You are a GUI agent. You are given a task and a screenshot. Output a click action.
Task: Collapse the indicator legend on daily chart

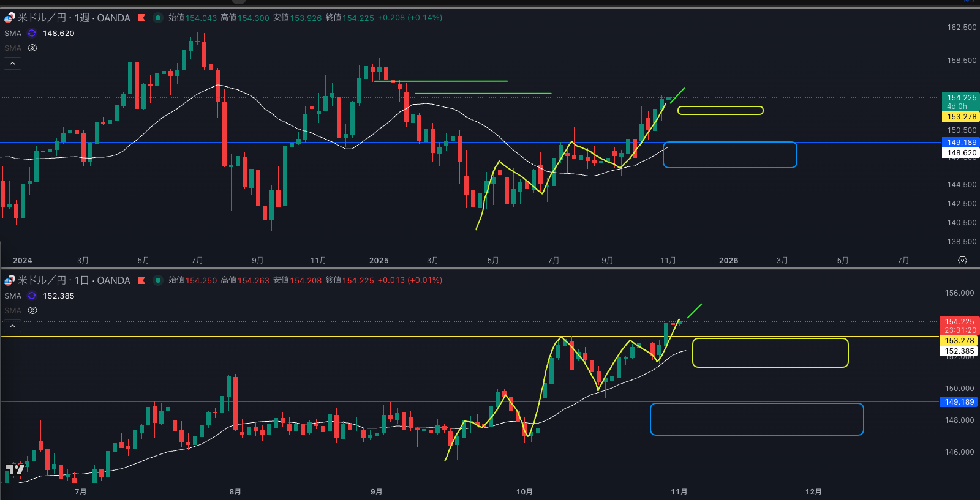click(x=12, y=326)
